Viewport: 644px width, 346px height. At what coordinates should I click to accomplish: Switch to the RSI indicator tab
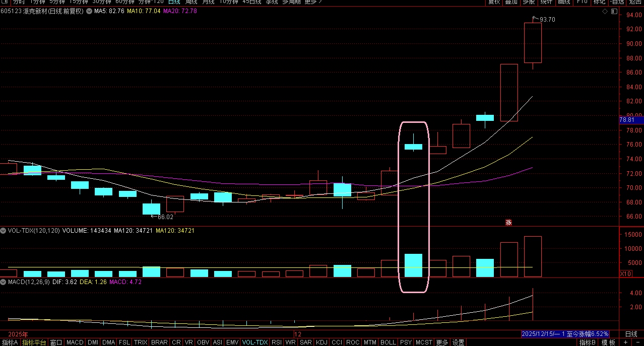click(277, 342)
